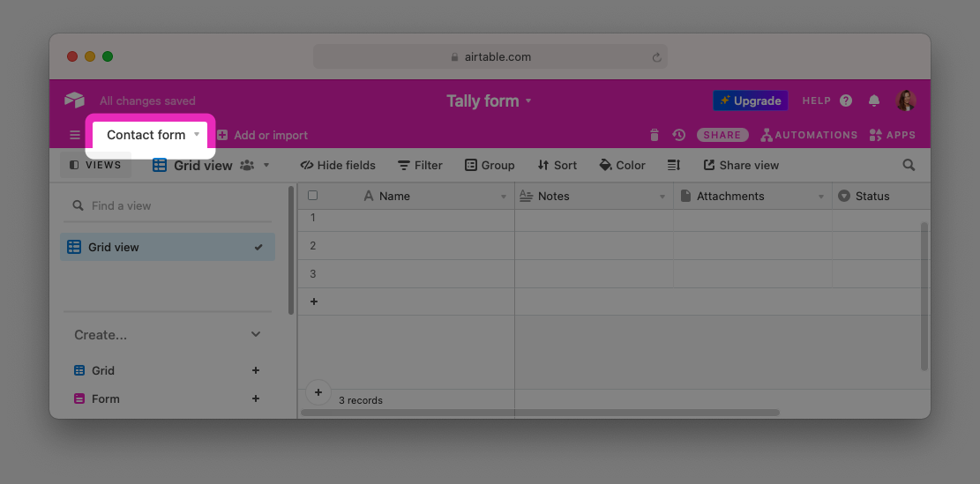The width and height of the screenshot is (980, 484).
Task: Toggle the select-all rows checkbox
Action: (312, 196)
